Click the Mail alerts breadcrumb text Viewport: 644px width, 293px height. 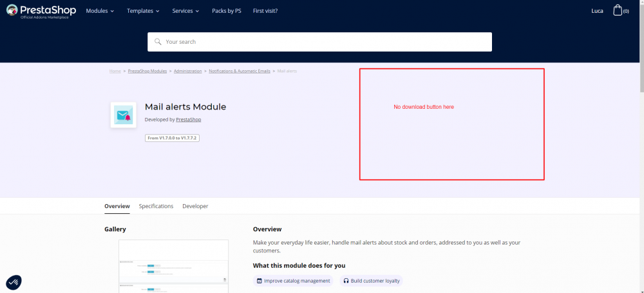(287, 71)
